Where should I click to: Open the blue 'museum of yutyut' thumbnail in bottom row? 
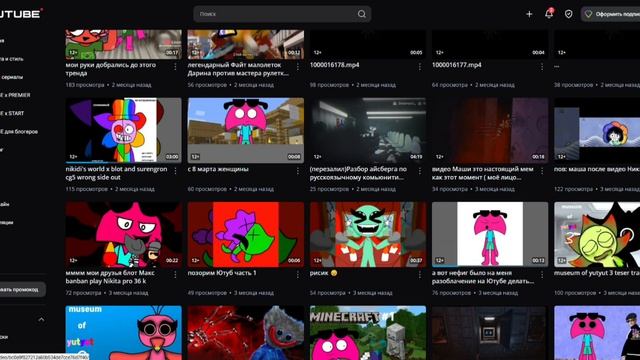click(124, 333)
